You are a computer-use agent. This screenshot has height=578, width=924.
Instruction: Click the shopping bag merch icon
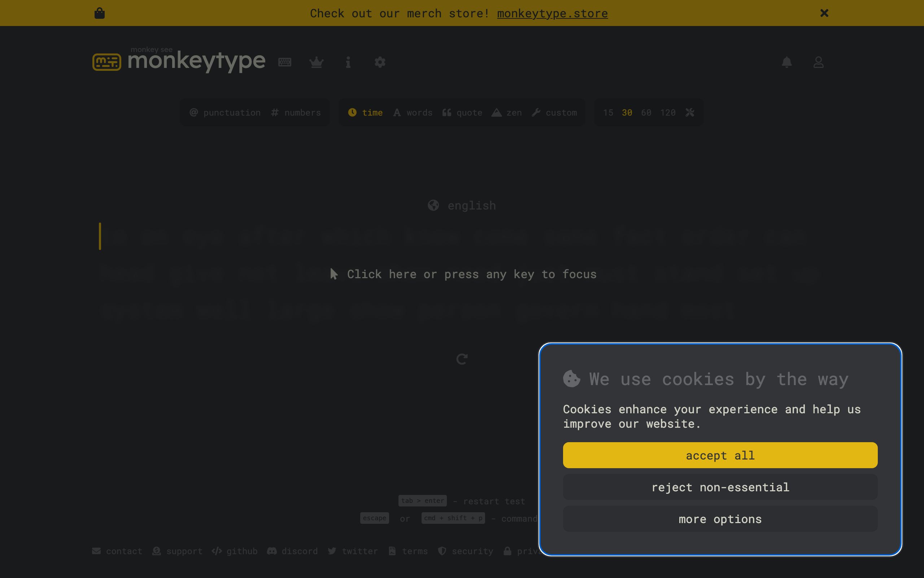[x=100, y=13]
